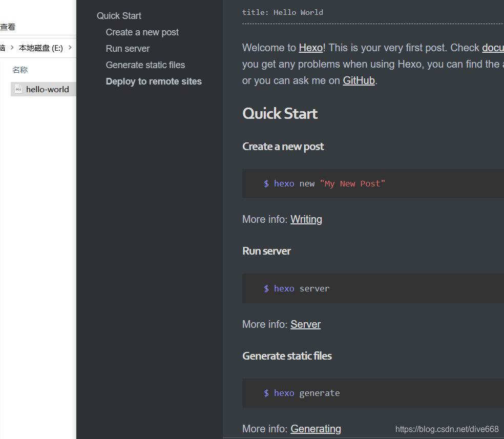The height and width of the screenshot is (439, 504).
Task: Expand chevron after 本地磁盘 (E:) breadcrumb
Action: pos(70,48)
